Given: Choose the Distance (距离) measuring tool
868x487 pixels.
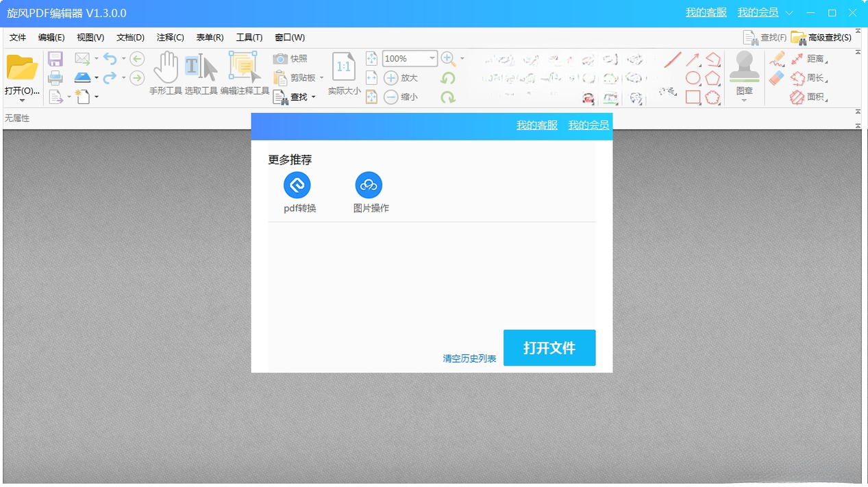Looking at the screenshot, I should click(x=809, y=59).
